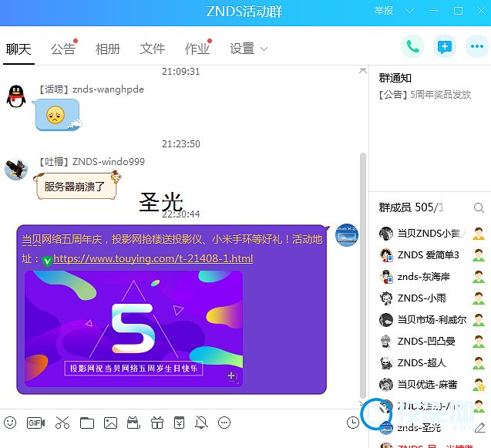Open the 作业 tab
This screenshot has height=448, width=491.
(x=197, y=49)
